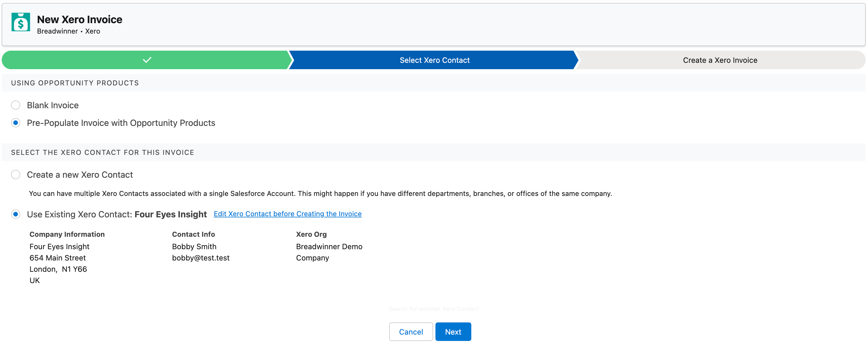This screenshot has height=356, width=868.
Task: Click the Breadwinner • Xero subtitle
Action: pyautogui.click(x=69, y=31)
